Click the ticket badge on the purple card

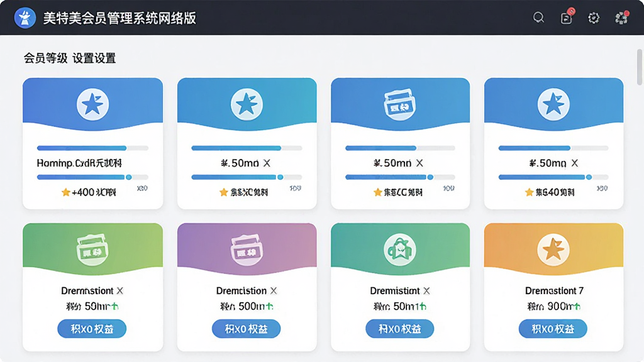247,250
